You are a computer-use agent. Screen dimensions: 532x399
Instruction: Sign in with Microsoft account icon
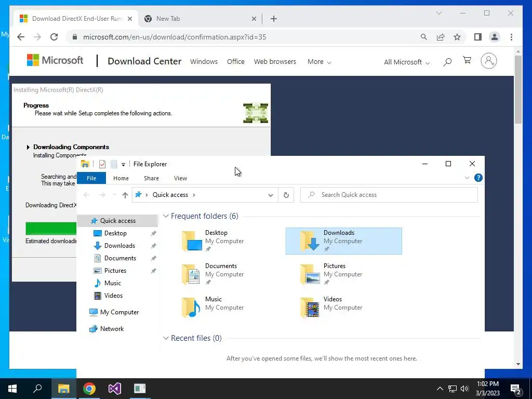(x=488, y=61)
